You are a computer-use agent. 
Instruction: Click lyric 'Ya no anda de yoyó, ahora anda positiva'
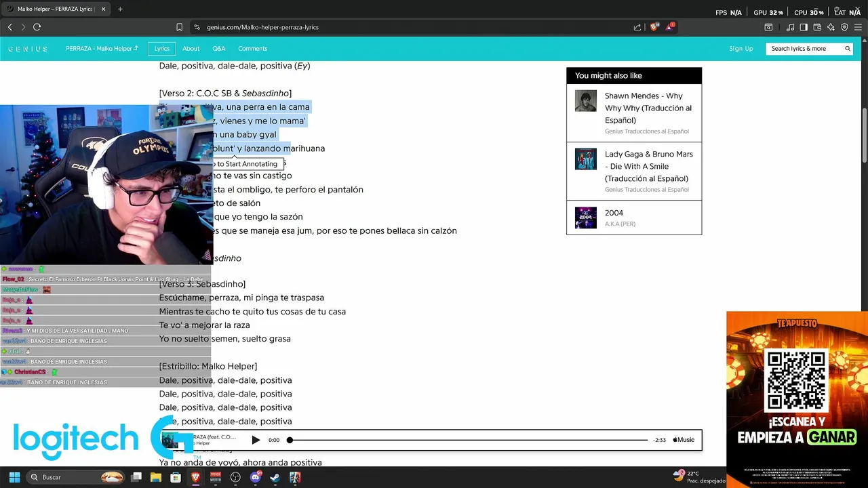coord(240,463)
